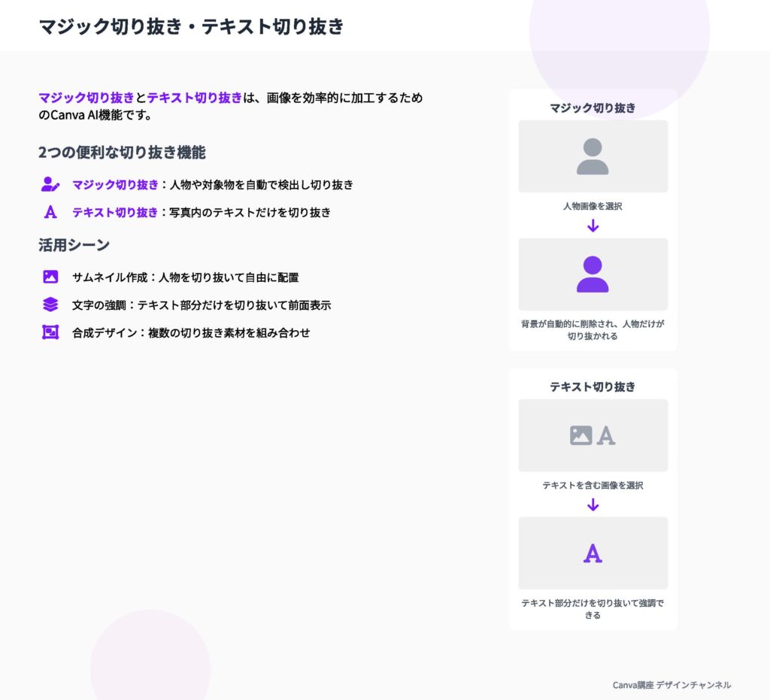Click the gray letter A next to picture icon
This screenshot has height=700, width=770.
point(606,435)
